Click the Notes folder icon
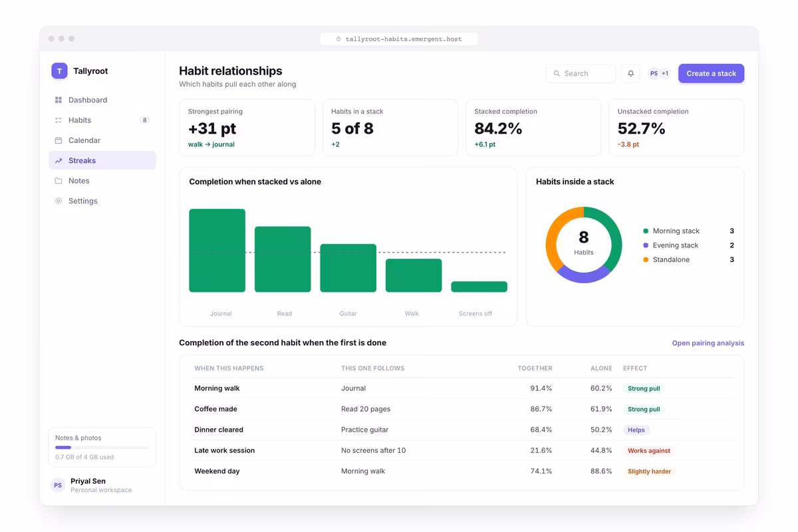The width and height of the screenshot is (798, 532). (59, 181)
